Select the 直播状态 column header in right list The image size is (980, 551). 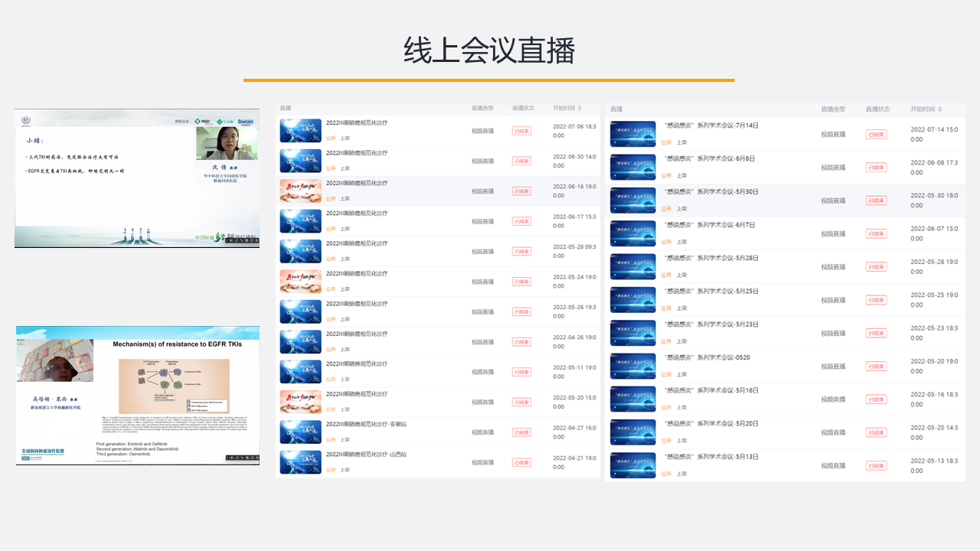(877, 109)
